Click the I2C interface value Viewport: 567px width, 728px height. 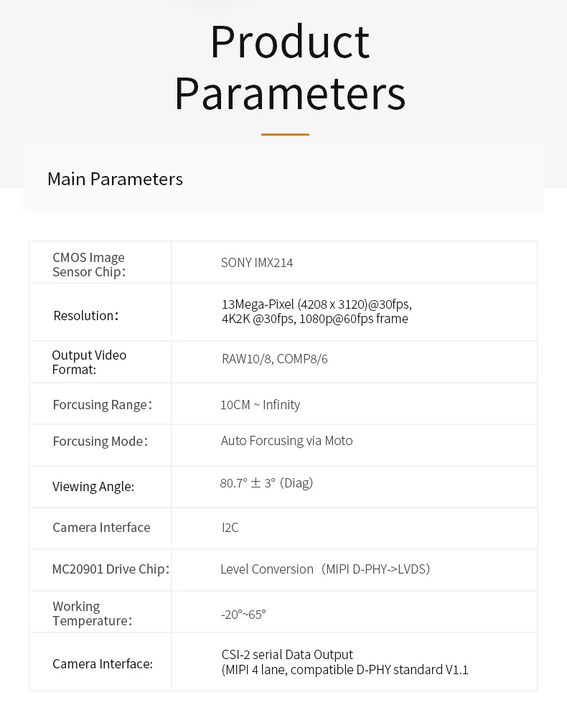230,528
